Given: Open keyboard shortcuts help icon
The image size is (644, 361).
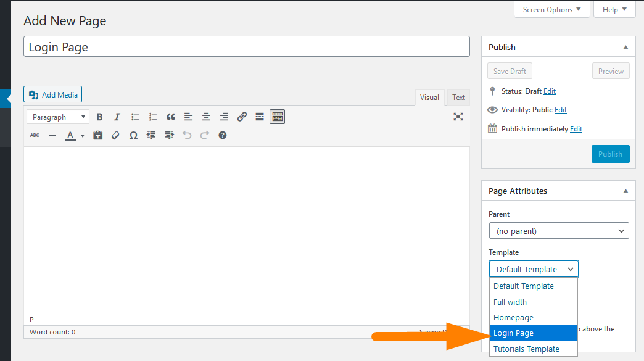Looking at the screenshot, I should pyautogui.click(x=223, y=135).
